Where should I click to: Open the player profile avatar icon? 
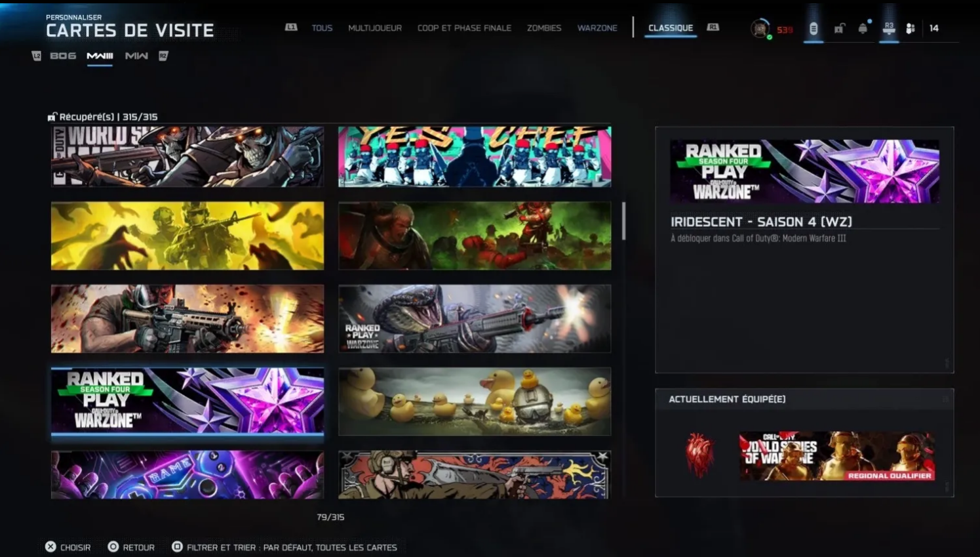tap(760, 29)
